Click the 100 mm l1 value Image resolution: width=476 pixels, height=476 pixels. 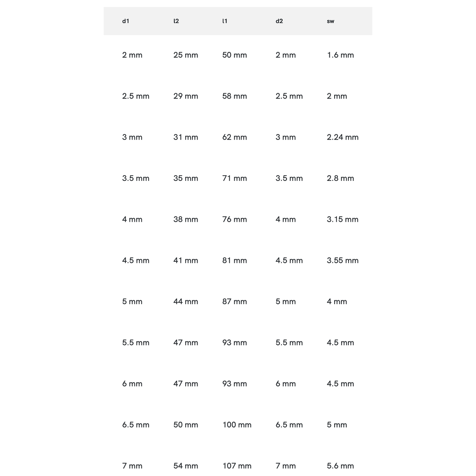[x=237, y=425]
